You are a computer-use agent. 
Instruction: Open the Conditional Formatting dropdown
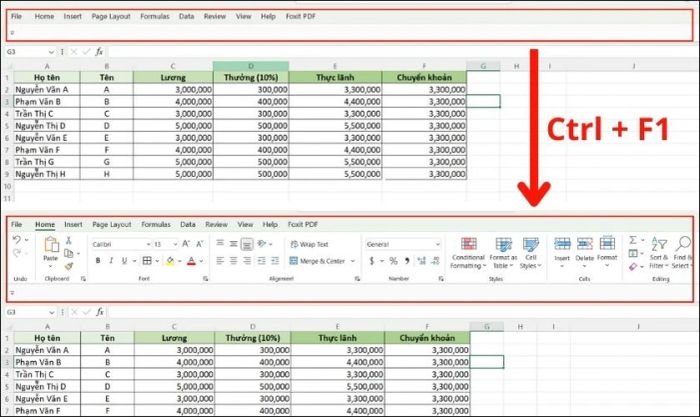(x=468, y=253)
